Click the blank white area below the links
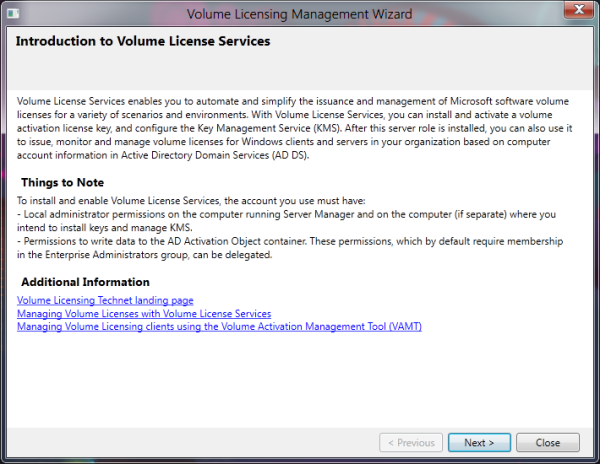This screenshot has width=600, height=464. click(x=300, y=379)
